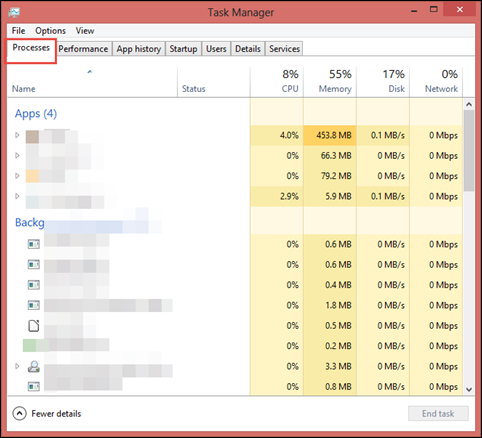482x438 pixels.
Task: Click the green icon of 0.2 MB process
Action: tap(36, 345)
